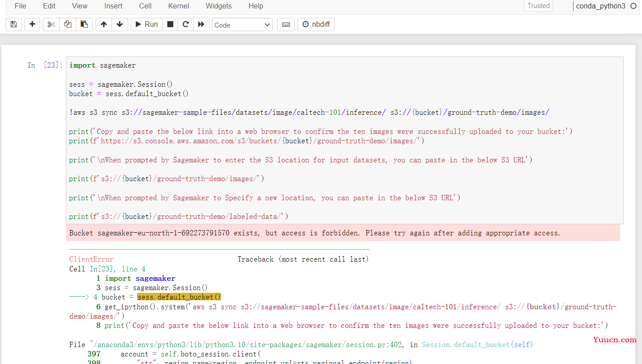The image size is (642, 364).
Task: Click 'Traceback (most recent call last)' text
Action: coord(303,259)
